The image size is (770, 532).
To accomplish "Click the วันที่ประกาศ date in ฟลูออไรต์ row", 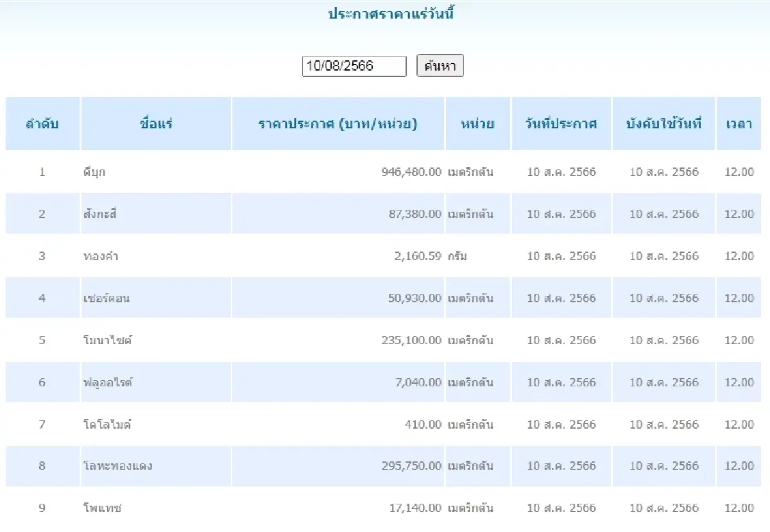I will (561, 382).
